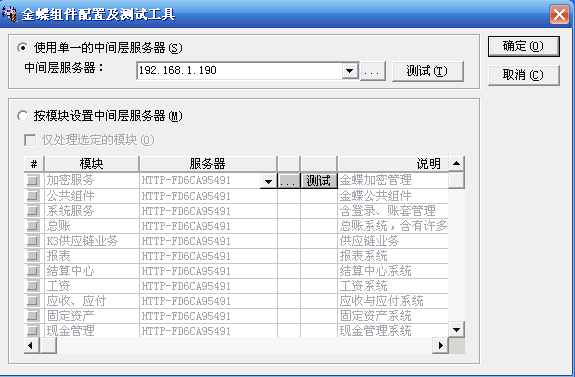Select the K3供应链业务 module cell
This screenshot has height=377, width=575.
(x=92, y=241)
